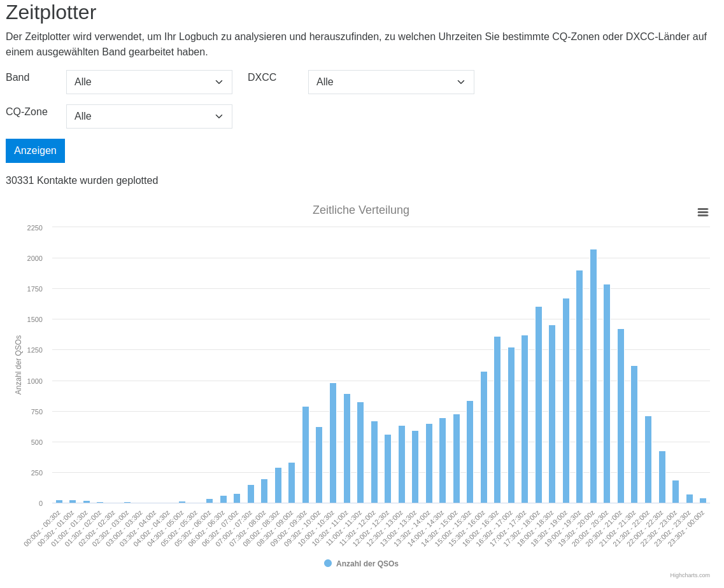Open the Highcharts.com credit link
The height and width of the screenshot is (588, 724).
coord(689,575)
